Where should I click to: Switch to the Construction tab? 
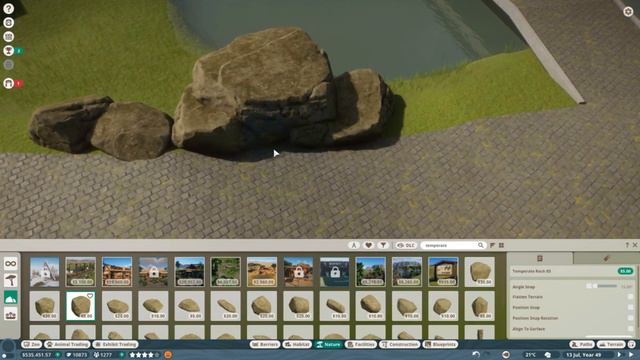[x=400, y=344]
